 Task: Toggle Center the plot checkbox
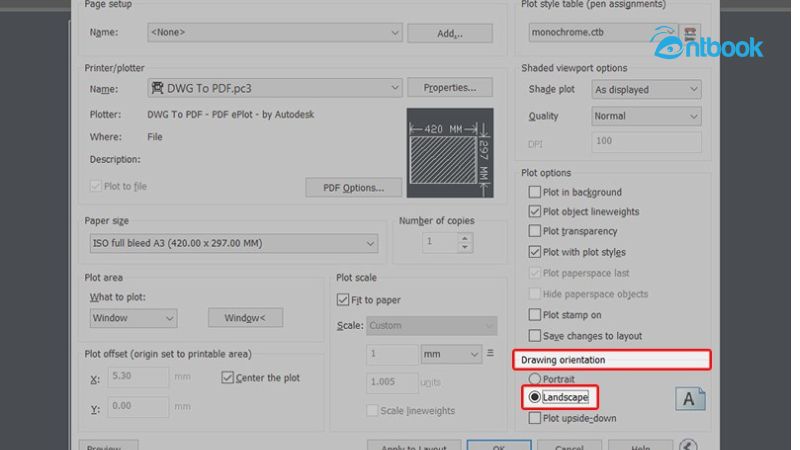227,378
